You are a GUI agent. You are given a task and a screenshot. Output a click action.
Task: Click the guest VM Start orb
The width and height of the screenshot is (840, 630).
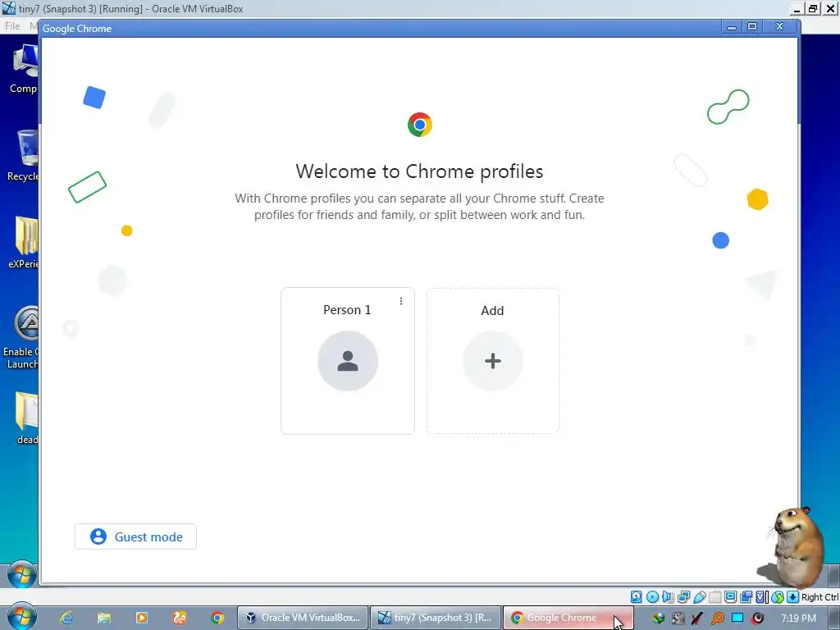[21, 575]
